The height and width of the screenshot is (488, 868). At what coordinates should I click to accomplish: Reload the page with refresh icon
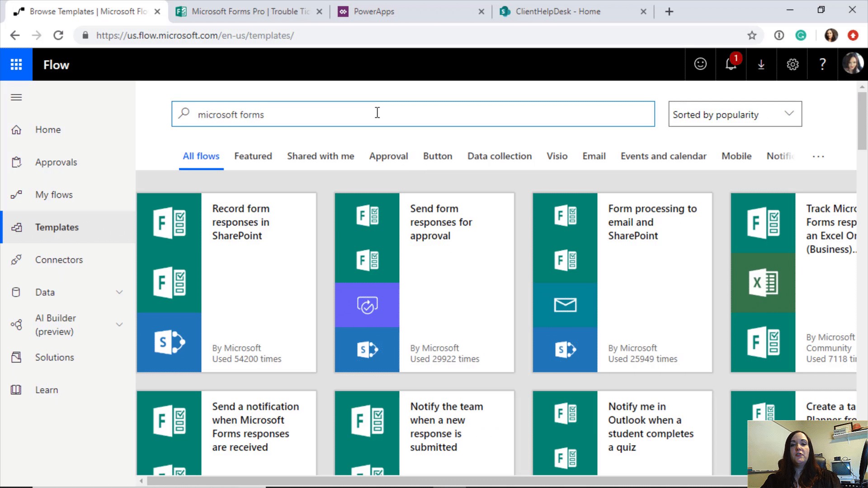58,35
